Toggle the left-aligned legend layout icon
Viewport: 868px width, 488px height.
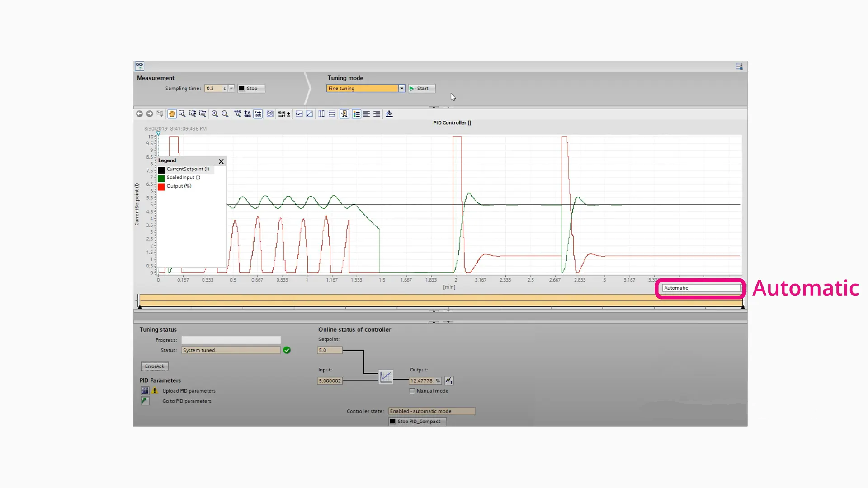click(367, 114)
